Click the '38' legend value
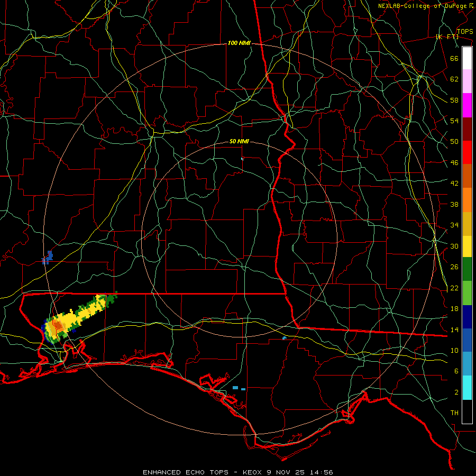Image resolution: width=476 pixels, height=476 pixels. (x=454, y=204)
